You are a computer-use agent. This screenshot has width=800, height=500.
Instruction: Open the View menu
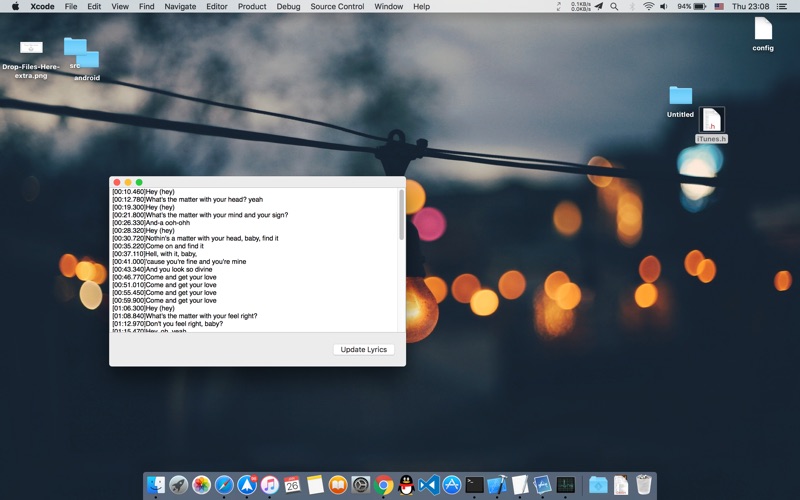click(x=120, y=7)
